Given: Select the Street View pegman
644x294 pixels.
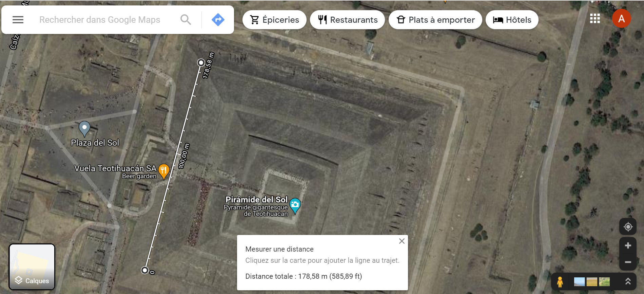Looking at the screenshot, I should coord(560,282).
